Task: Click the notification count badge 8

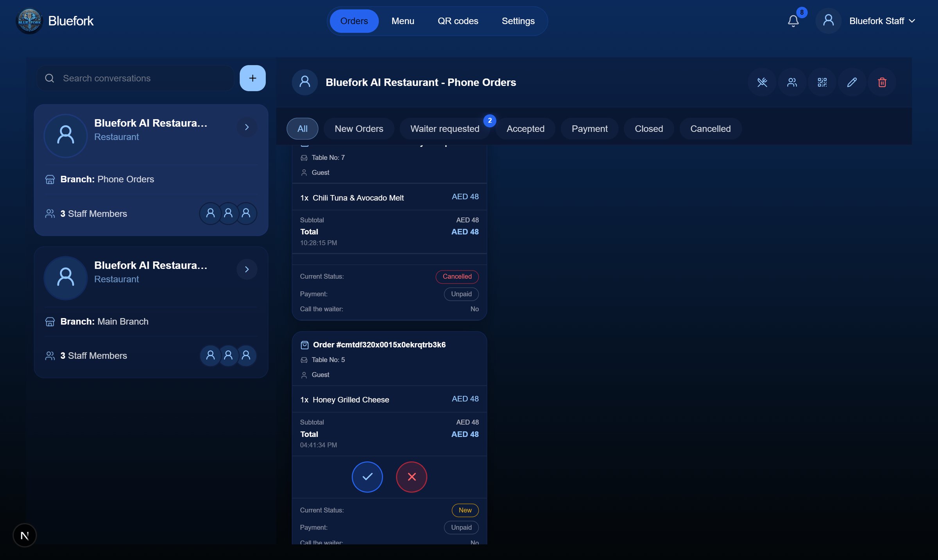Action: pyautogui.click(x=802, y=13)
